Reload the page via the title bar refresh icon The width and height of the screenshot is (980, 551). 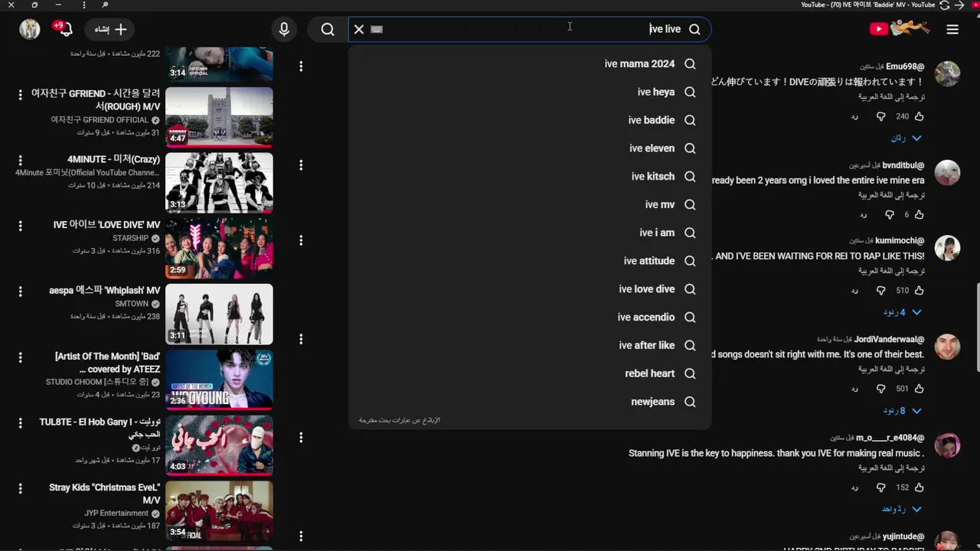click(945, 5)
